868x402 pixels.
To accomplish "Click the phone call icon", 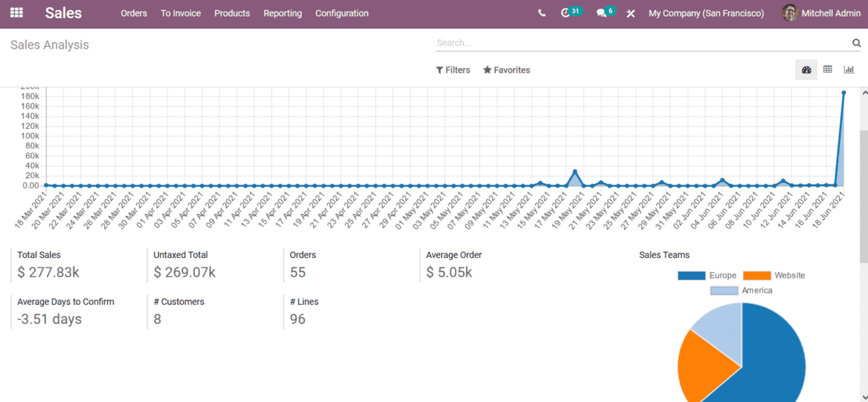I will coord(542,13).
